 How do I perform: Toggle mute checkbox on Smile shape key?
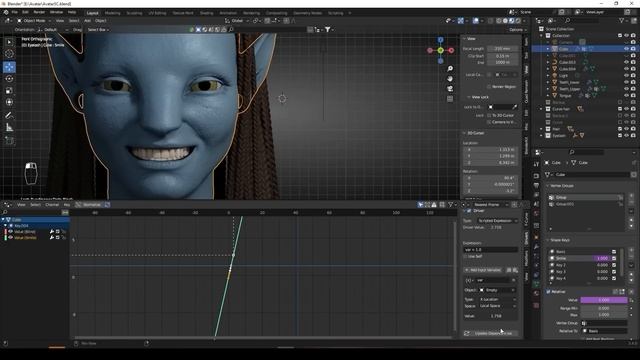point(614,258)
